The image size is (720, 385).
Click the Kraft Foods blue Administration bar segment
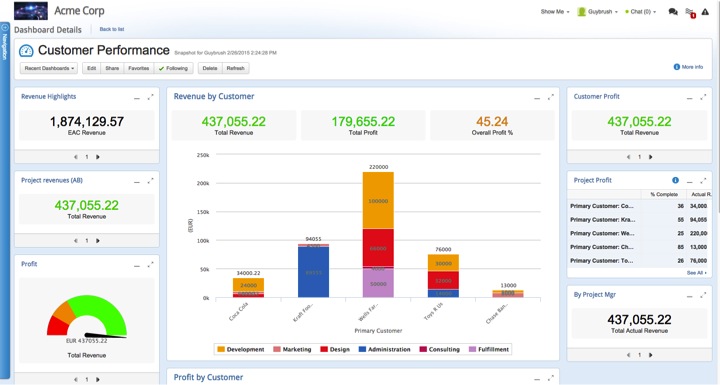pyautogui.click(x=314, y=272)
